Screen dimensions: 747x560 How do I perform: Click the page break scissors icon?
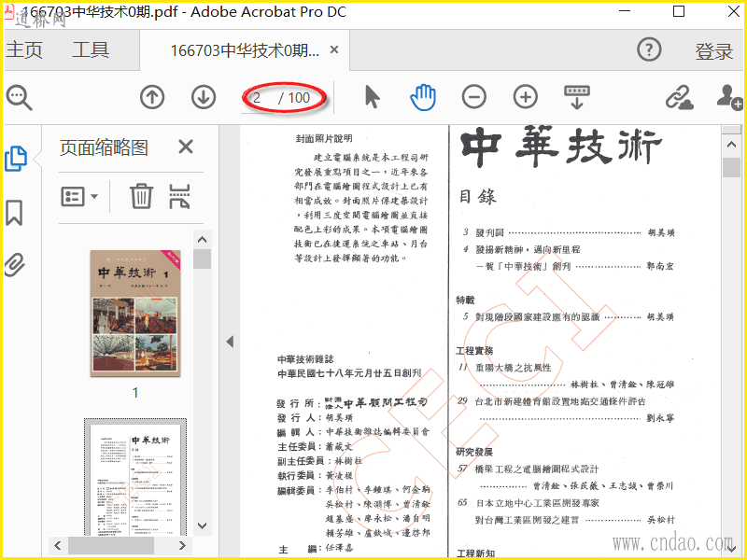[x=180, y=196]
